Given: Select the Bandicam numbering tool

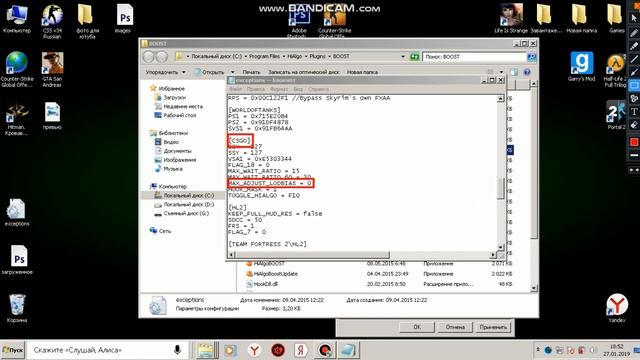Looking at the screenshot, I should pos(634,98).
